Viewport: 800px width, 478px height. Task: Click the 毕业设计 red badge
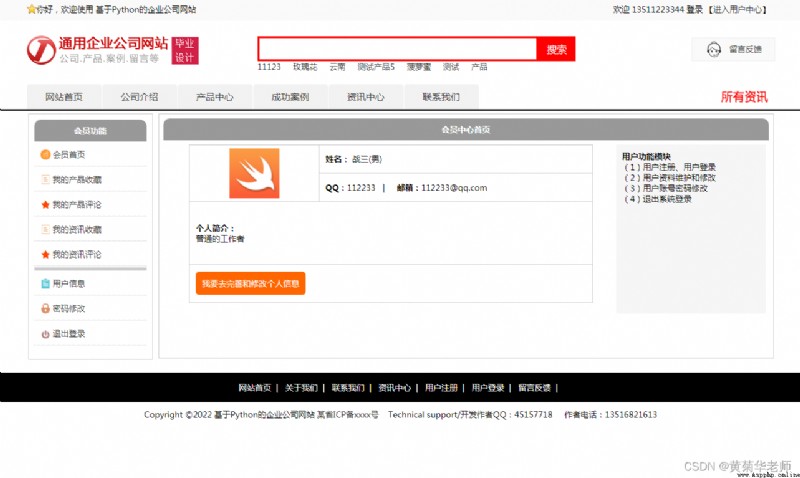pyautogui.click(x=185, y=51)
